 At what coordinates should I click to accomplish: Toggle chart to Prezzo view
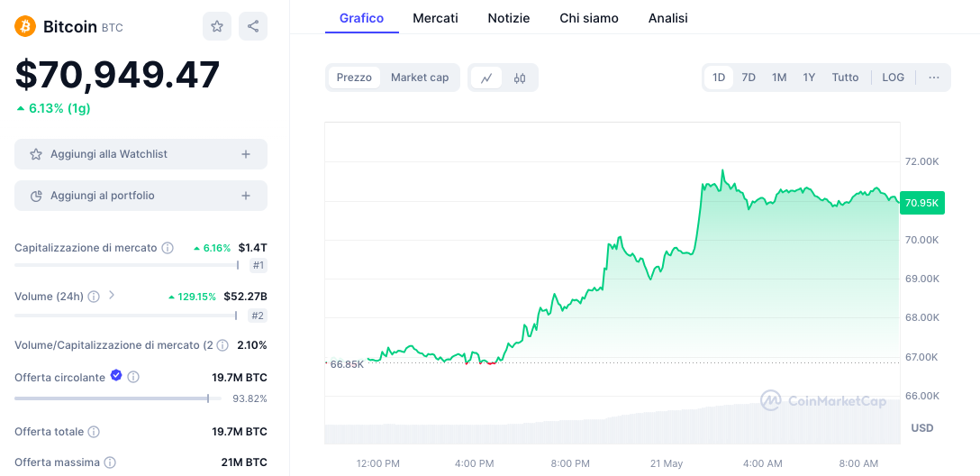[354, 78]
